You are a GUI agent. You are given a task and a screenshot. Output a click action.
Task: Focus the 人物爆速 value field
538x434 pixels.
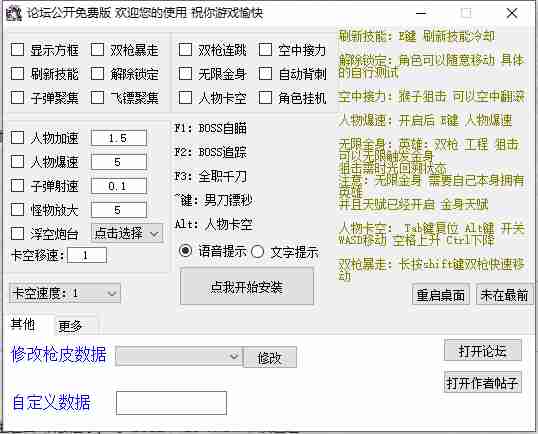(x=119, y=162)
